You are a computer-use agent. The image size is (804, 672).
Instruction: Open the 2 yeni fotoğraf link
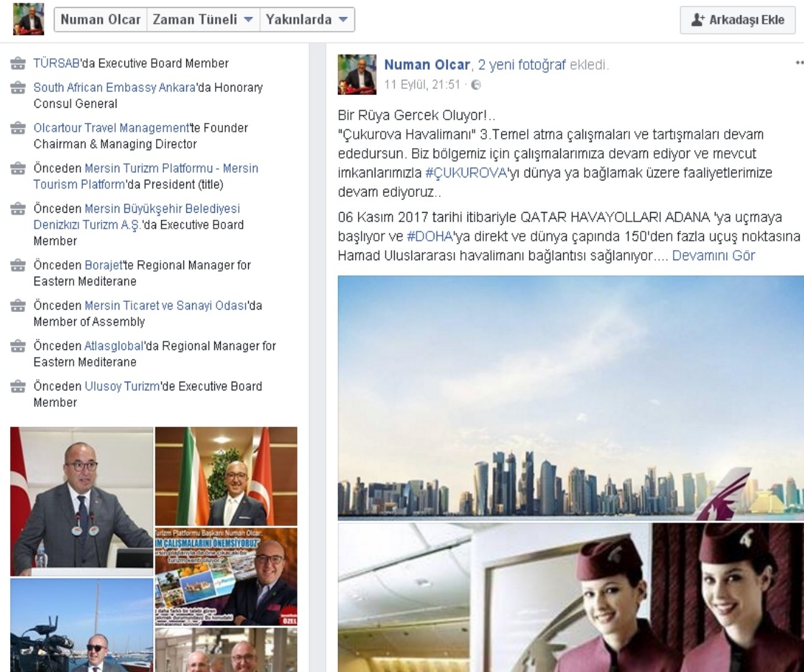pos(522,65)
